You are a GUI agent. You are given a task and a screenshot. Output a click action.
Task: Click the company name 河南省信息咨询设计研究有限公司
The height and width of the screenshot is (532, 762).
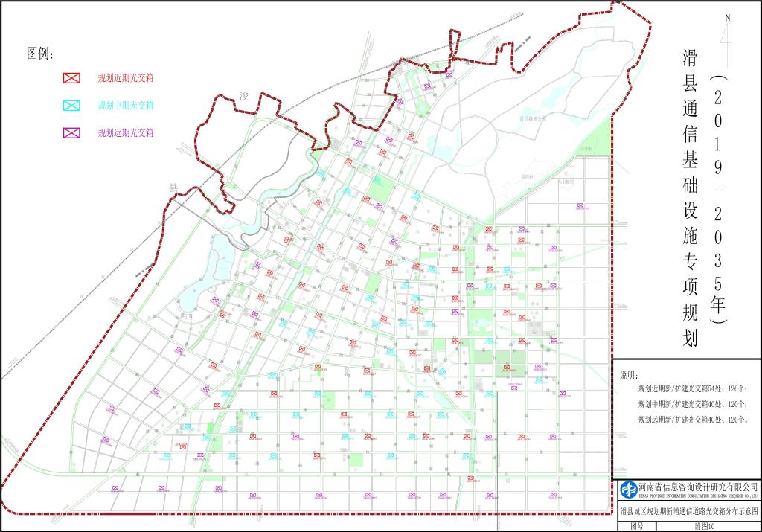(698, 487)
